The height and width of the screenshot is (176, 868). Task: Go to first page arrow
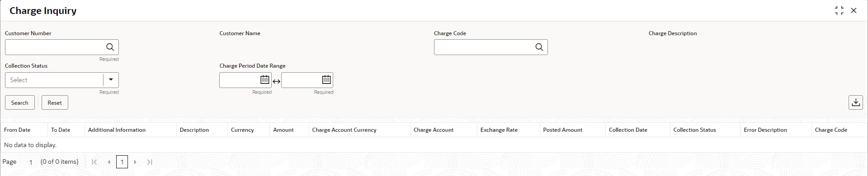coord(94,162)
